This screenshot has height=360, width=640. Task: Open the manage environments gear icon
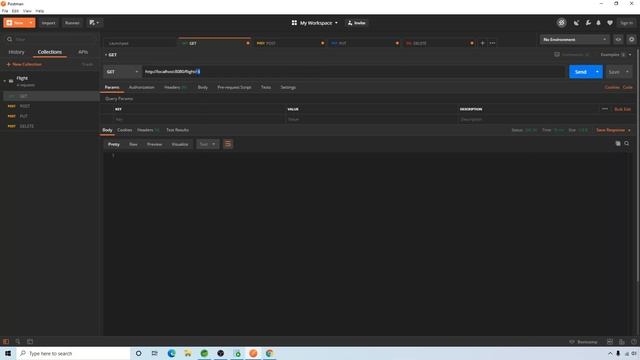pos(631,39)
